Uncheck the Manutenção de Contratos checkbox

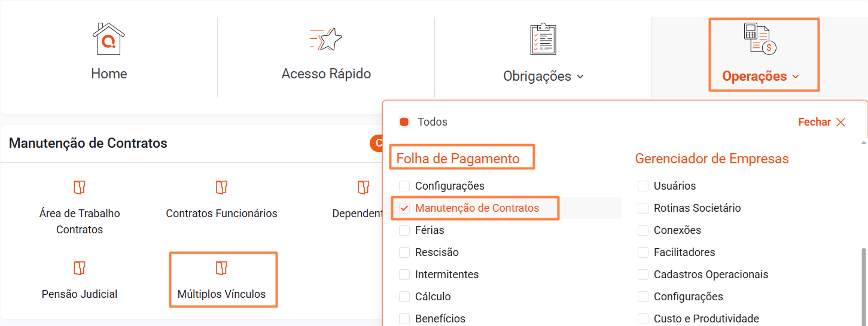404,208
